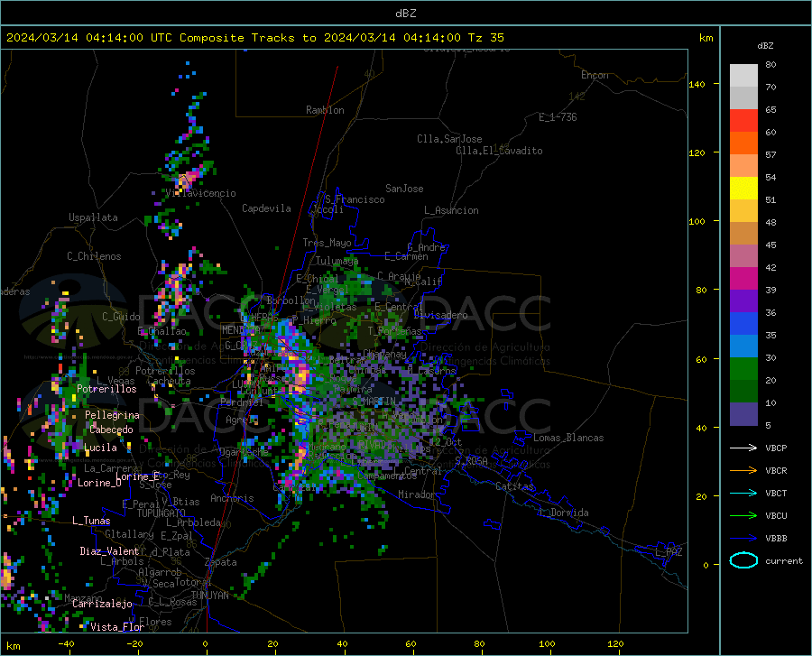Click the white VBCP arrow legend icon
Viewport: 812px width, 656px height.
pyautogui.click(x=743, y=448)
